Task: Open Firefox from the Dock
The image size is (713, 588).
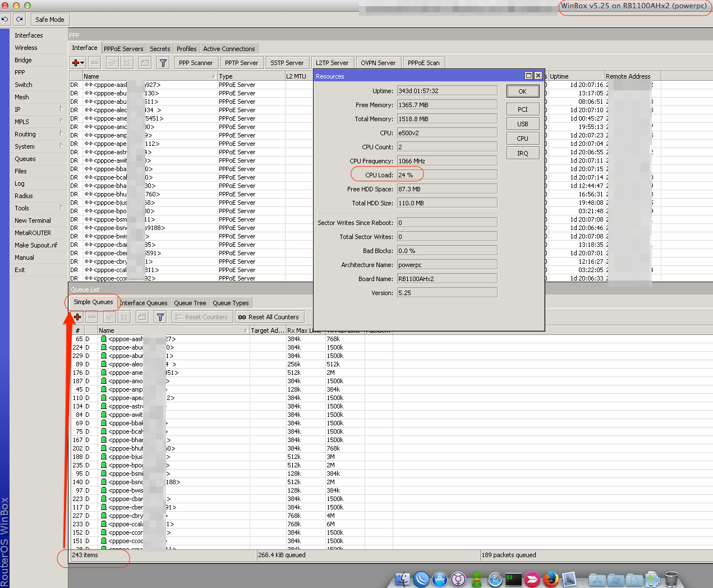Action: click(550, 579)
